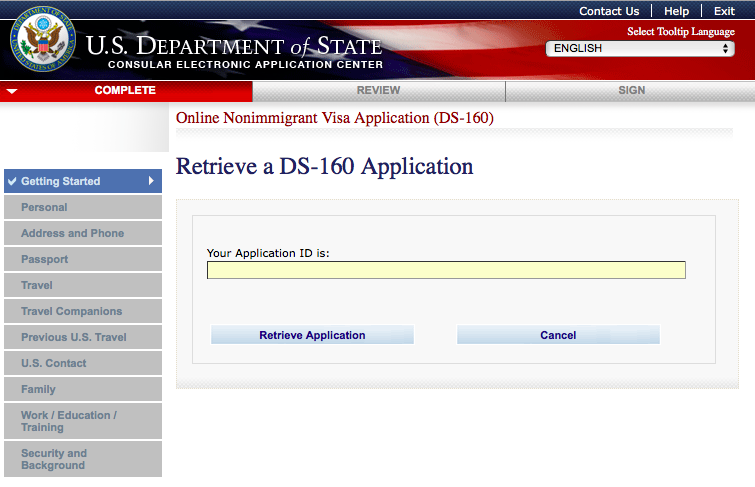
Task: Select Security and Background section
Action: tap(53, 459)
